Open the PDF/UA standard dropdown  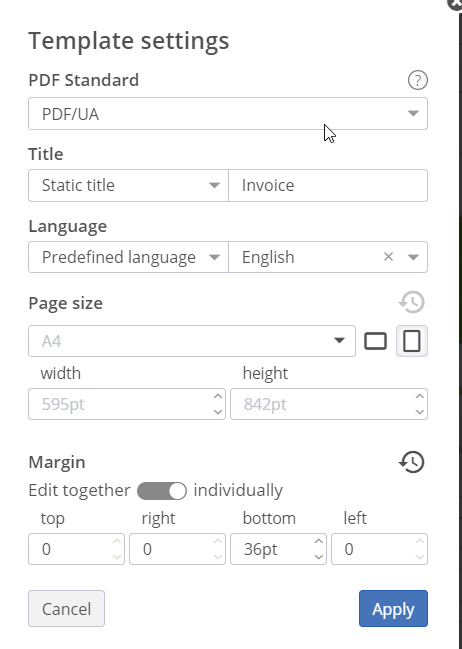click(x=228, y=114)
